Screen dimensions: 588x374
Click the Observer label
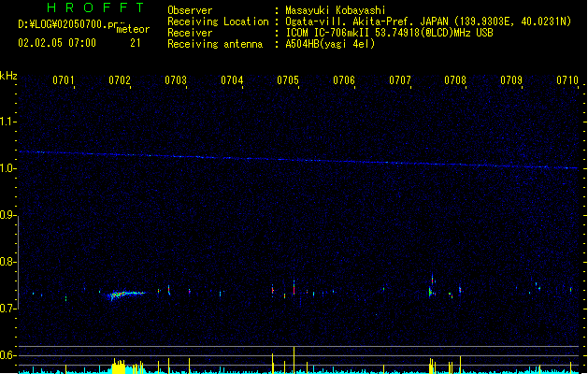(190, 10)
